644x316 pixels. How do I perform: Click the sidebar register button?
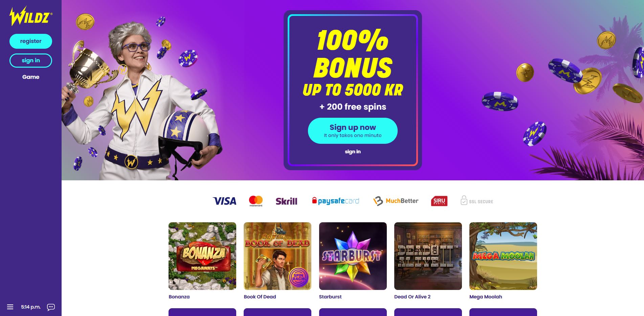click(x=31, y=41)
